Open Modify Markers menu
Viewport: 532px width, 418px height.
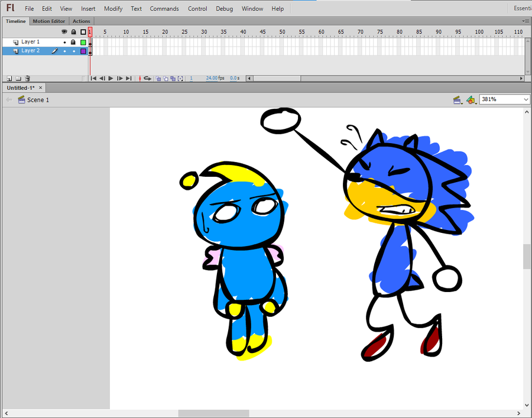pyautogui.click(x=180, y=79)
